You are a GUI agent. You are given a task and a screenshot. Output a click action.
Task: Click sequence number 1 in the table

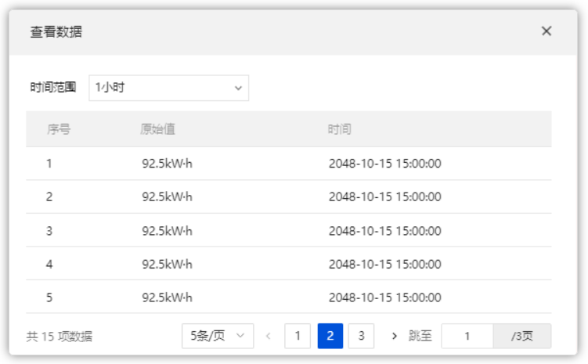(x=49, y=164)
